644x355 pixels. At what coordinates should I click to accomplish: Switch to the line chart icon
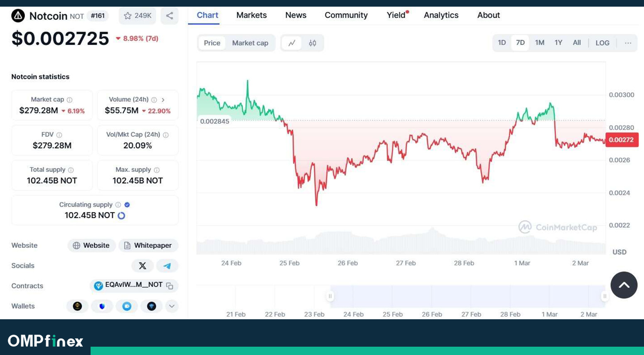coord(292,43)
